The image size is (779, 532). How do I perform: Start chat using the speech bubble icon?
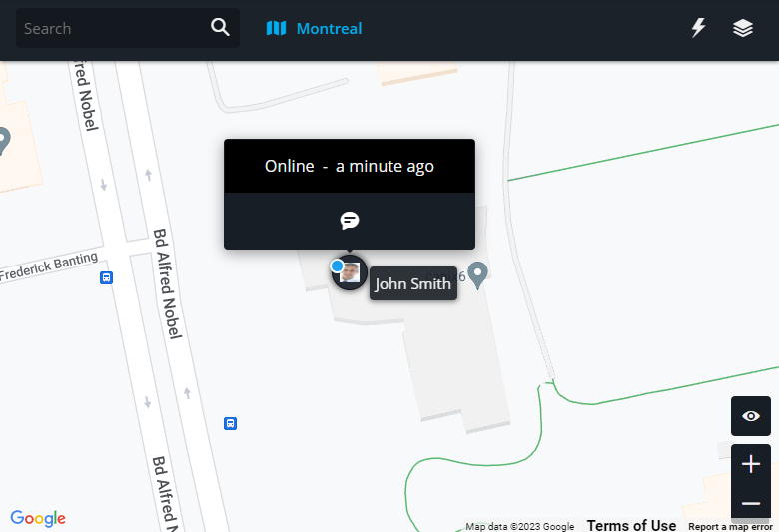tap(350, 220)
